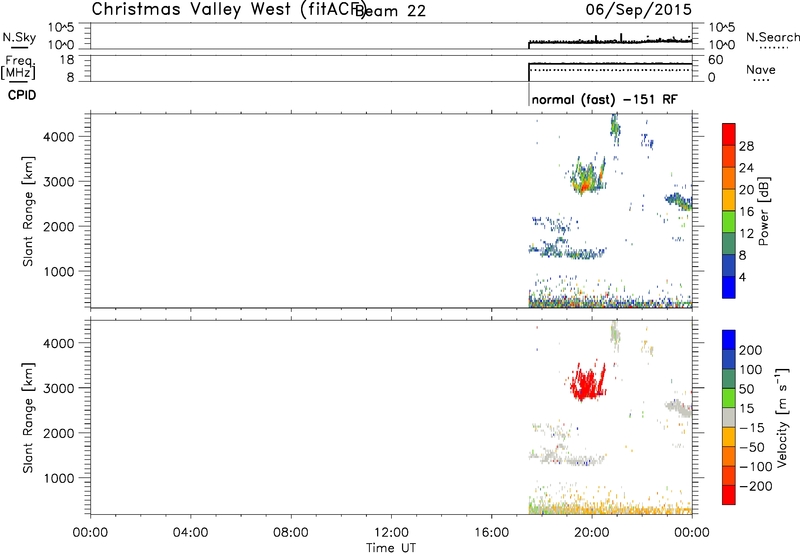Click the '16:00' time tick label

pos(491,533)
